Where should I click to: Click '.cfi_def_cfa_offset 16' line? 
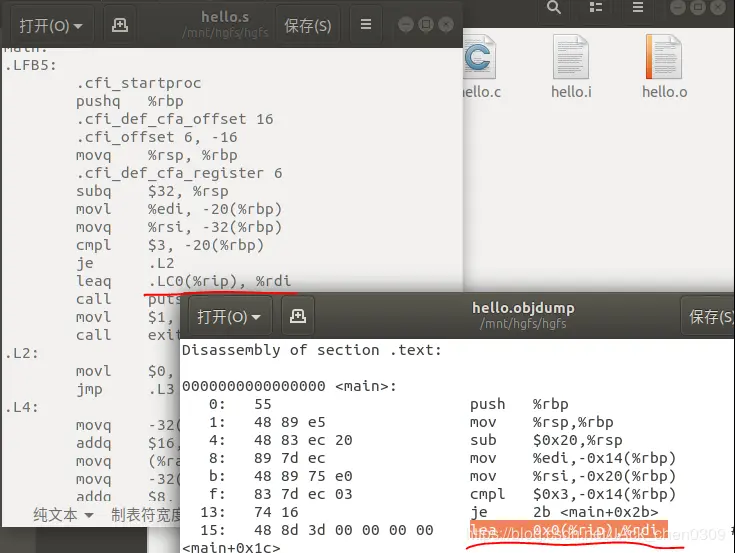click(x=175, y=119)
